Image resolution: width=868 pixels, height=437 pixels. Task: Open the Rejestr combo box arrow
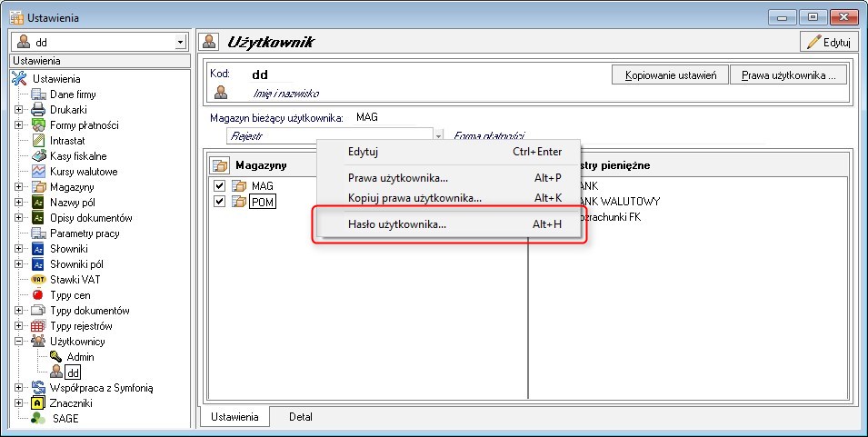click(438, 135)
